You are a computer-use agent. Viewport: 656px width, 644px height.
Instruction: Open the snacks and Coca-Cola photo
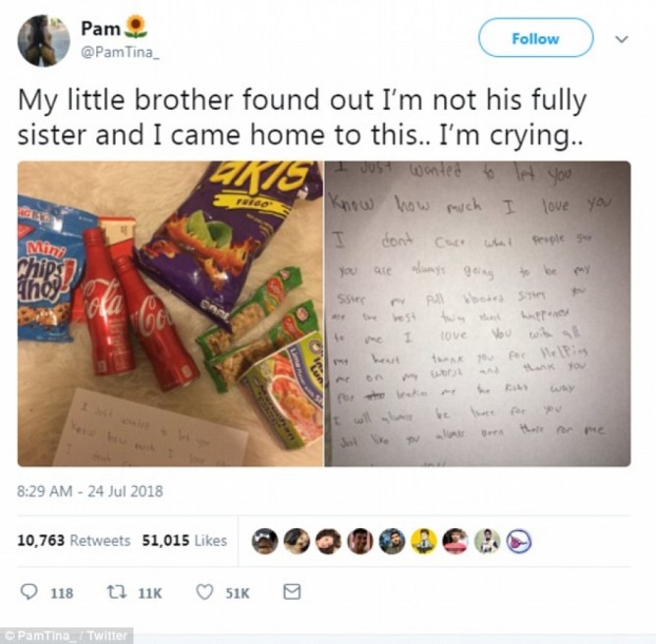point(171,313)
